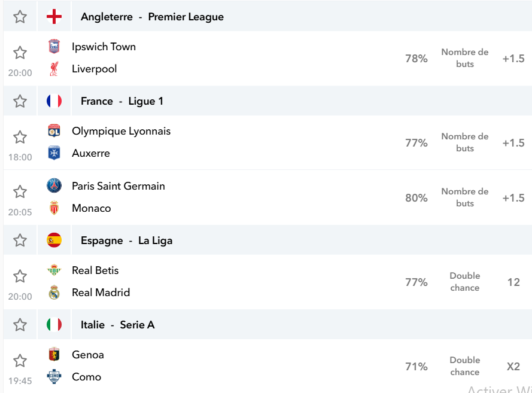Favorite the Paris Saint Germain vs Monaco match
Screen dimensions: 532x393
click(20, 191)
